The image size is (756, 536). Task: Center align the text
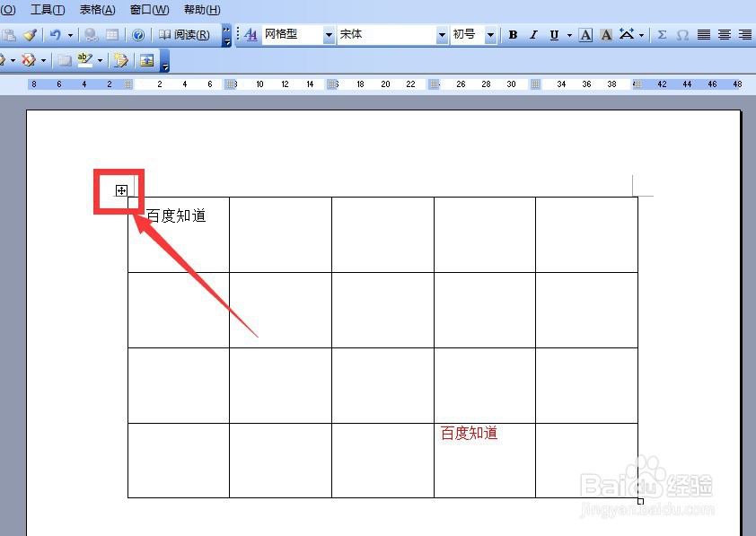point(725,35)
